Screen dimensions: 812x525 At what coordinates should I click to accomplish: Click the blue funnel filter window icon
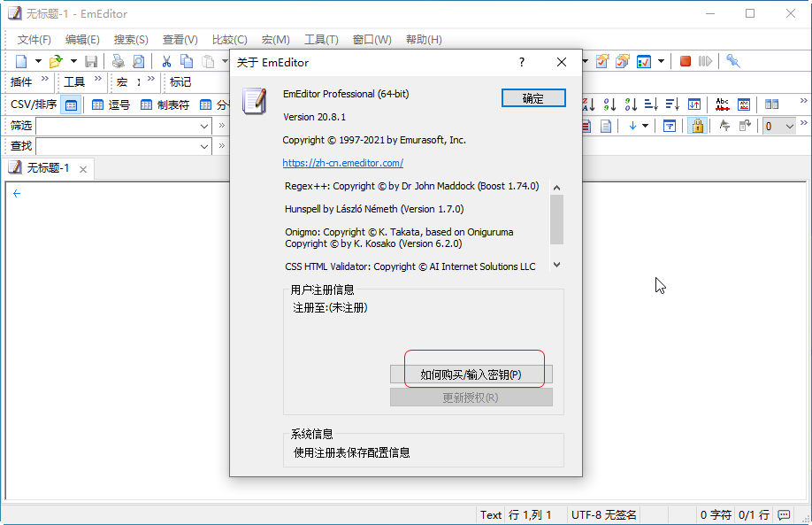[670, 126]
